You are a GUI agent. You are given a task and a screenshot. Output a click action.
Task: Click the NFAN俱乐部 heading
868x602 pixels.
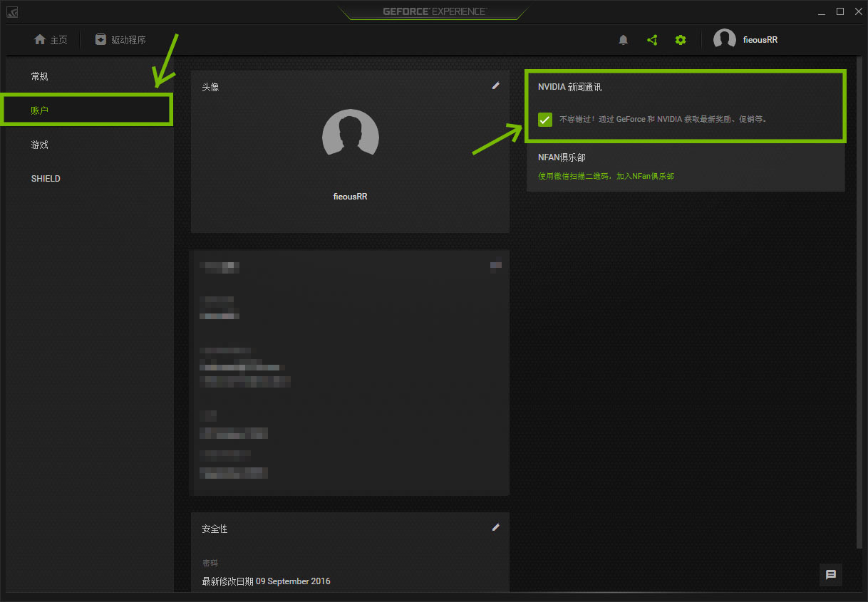pos(562,157)
